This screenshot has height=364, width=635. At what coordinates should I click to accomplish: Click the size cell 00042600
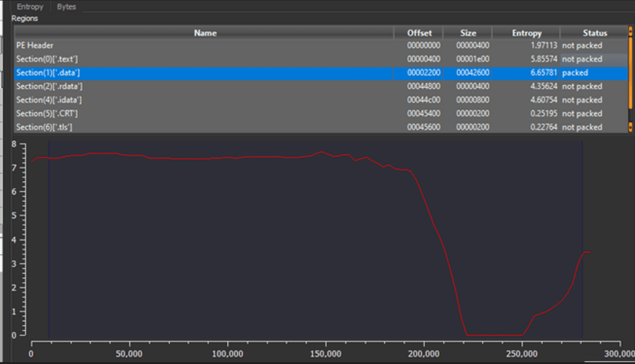(473, 73)
